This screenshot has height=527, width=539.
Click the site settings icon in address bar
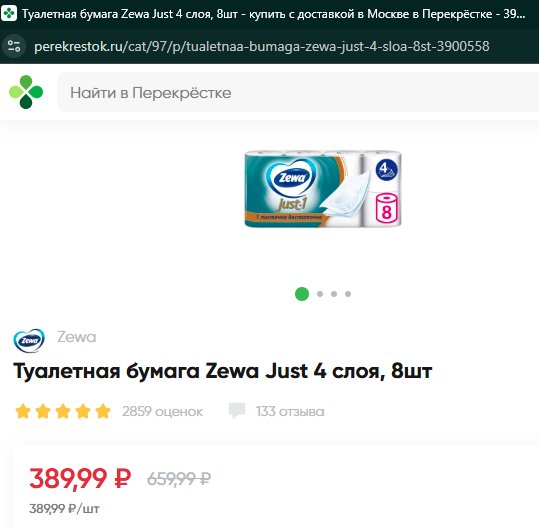pos(14,46)
